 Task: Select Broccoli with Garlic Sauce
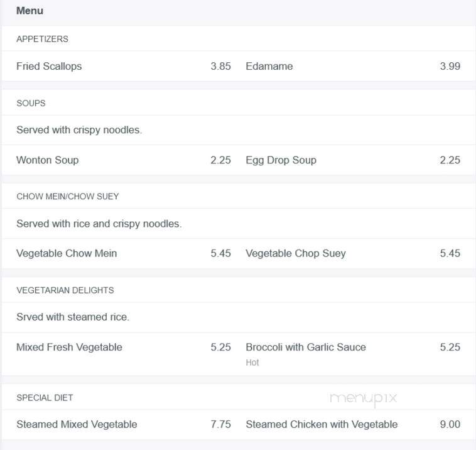[x=306, y=348]
